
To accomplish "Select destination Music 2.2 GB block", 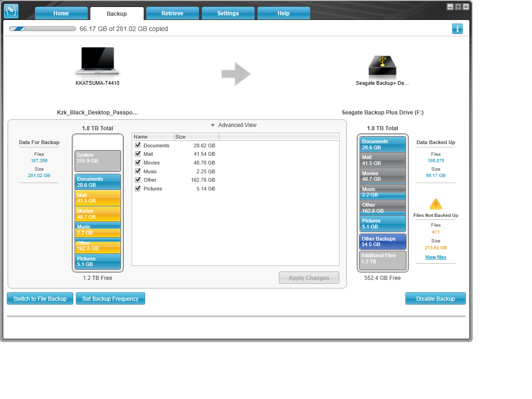I will point(383,192).
